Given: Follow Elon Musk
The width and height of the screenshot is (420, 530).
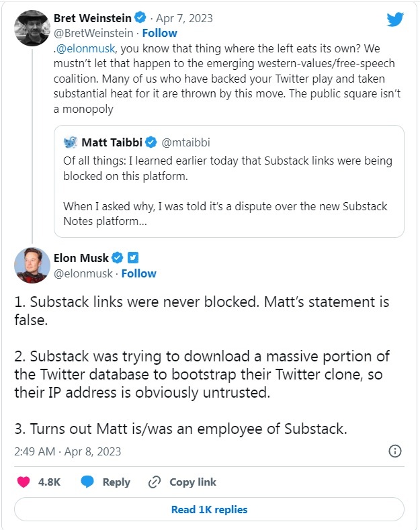Looking at the screenshot, I should click(x=138, y=273).
